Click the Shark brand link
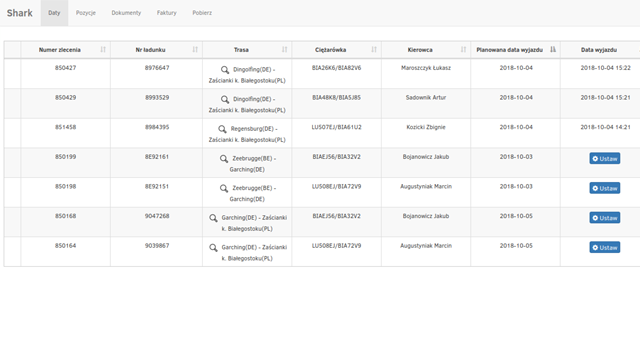This screenshot has width=640, height=360. tap(20, 13)
